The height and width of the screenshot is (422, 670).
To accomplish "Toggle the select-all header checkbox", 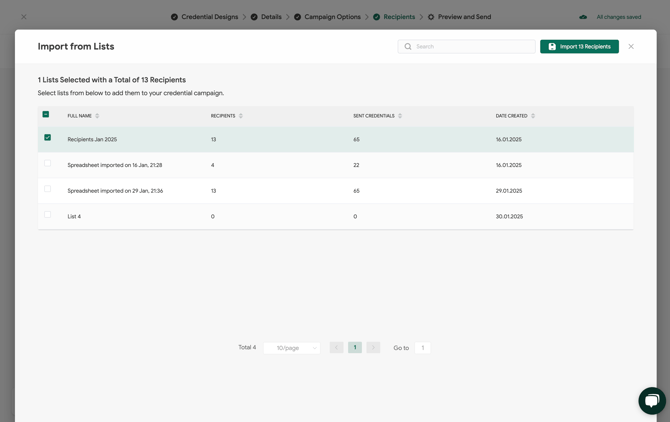I will pos(46,114).
